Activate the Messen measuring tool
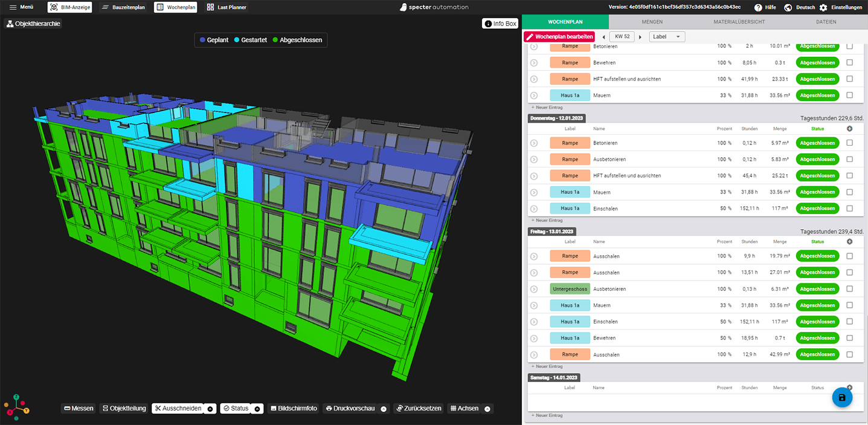The image size is (868, 425). (x=79, y=409)
